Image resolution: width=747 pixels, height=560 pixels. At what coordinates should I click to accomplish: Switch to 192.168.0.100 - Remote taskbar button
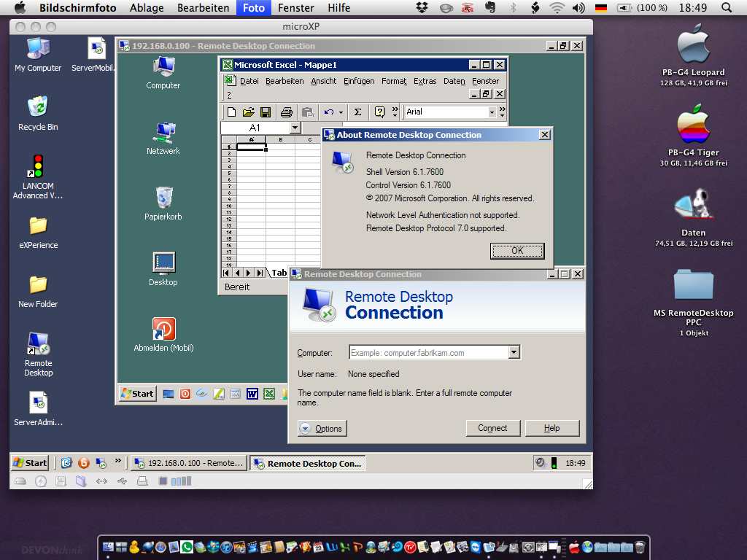[x=189, y=463]
